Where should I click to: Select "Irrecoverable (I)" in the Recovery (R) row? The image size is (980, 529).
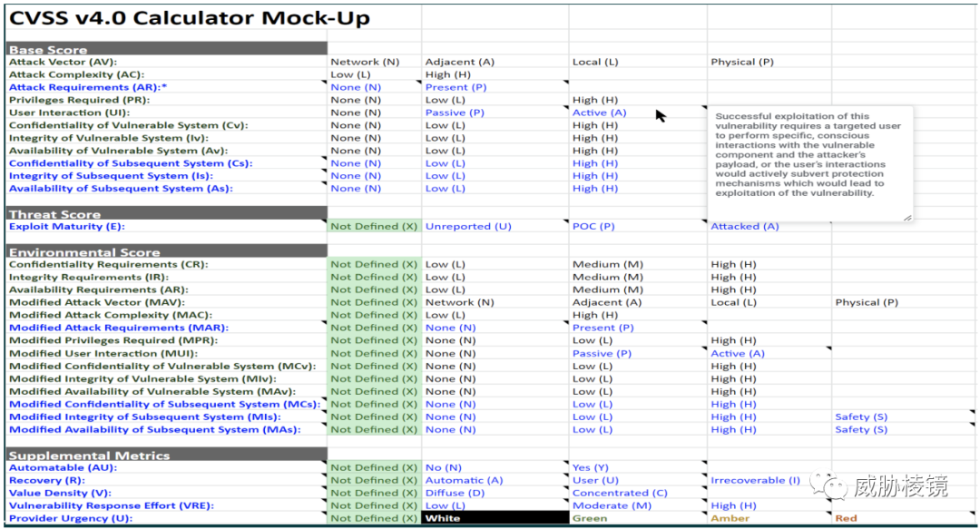755,480
